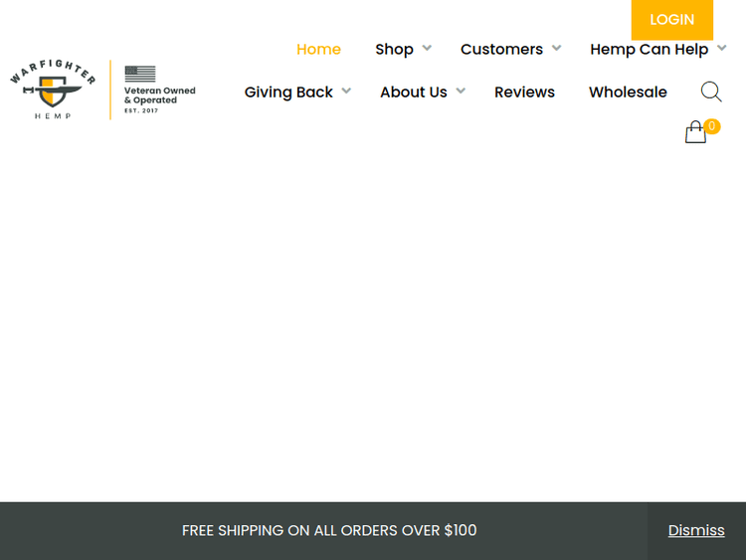
Task: Go to the Home menu item
Action: pyautogui.click(x=318, y=49)
